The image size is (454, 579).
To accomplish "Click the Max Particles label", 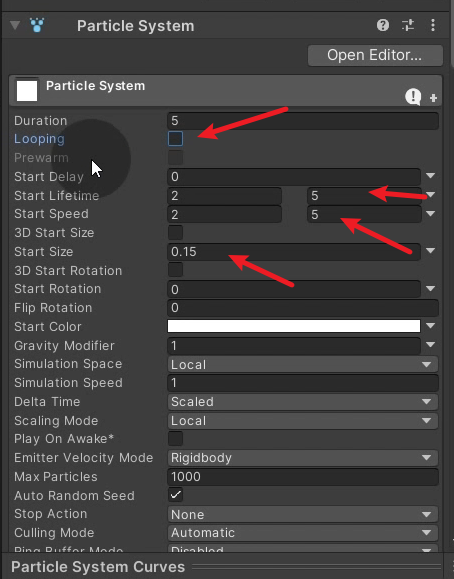I will pos(56,477).
